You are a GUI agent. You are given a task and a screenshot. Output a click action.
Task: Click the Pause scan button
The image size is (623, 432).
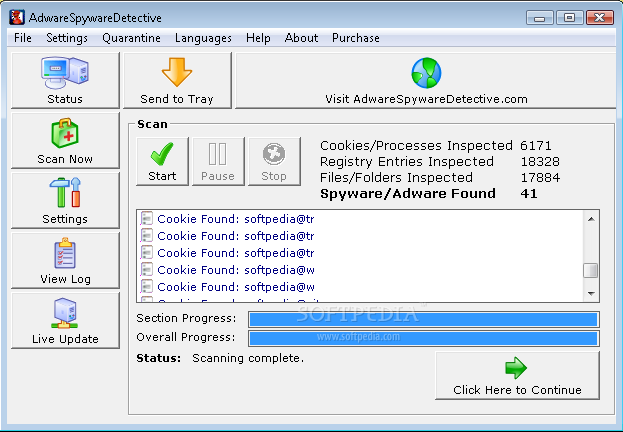click(x=218, y=161)
